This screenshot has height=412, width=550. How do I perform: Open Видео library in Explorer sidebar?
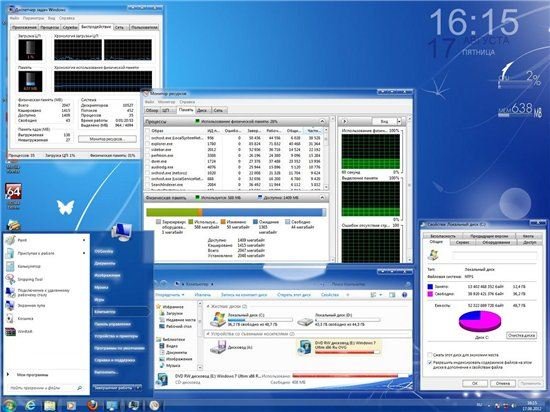[x=172, y=346]
